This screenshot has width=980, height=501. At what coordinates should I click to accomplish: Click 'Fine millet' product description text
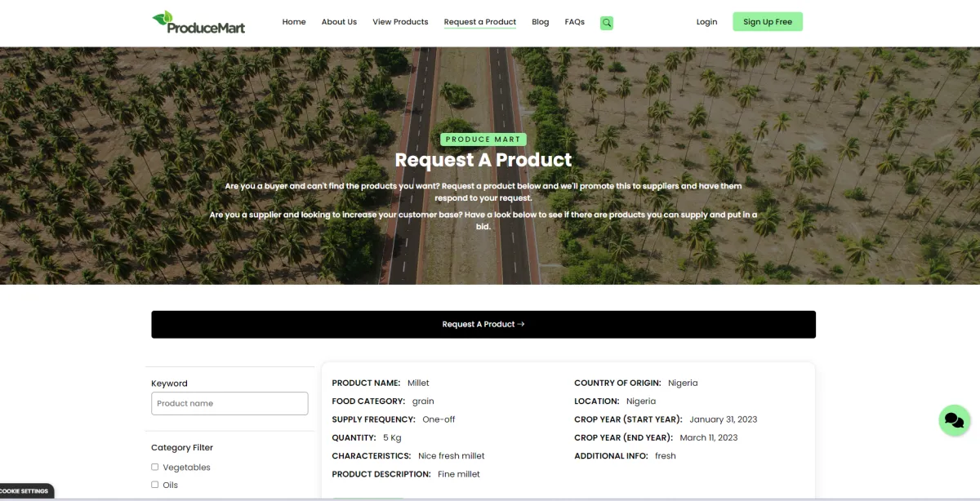pyautogui.click(x=459, y=474)
